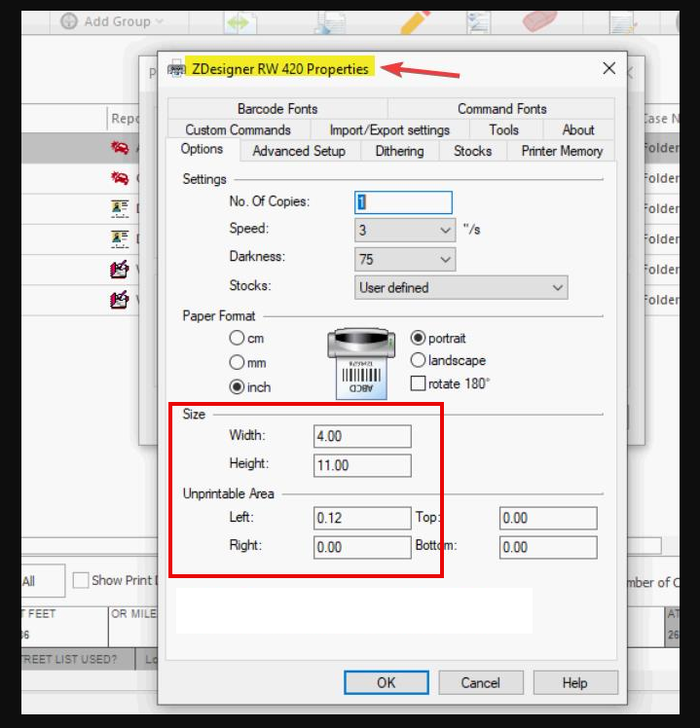Click the printer icon in the dialog title bar
The height and width of the screenshot is (728, 700).
pyautogui.click(x=176, y=69)
